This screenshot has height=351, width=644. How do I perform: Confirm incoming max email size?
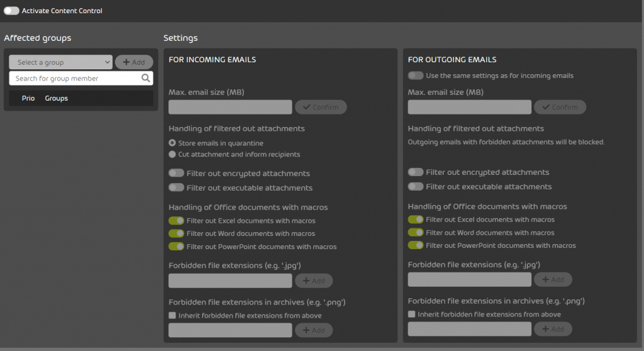(x=321, y=108)
